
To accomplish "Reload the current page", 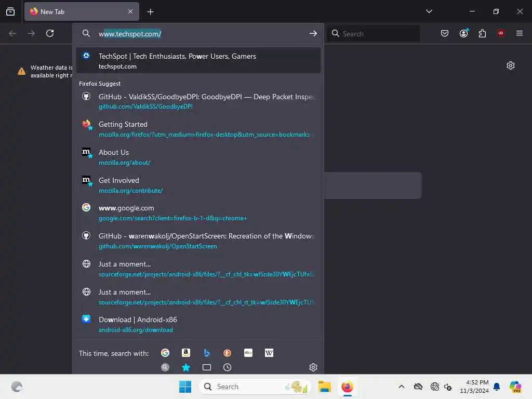I will (50, 33).
